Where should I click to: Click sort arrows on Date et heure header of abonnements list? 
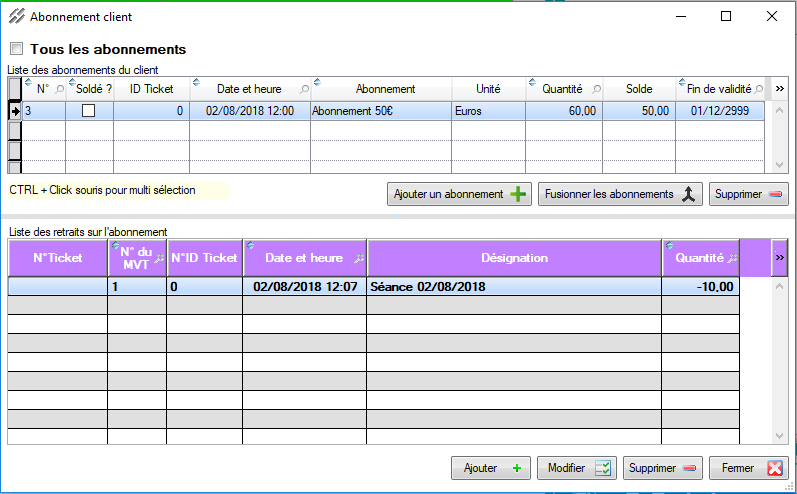(196, 82)
